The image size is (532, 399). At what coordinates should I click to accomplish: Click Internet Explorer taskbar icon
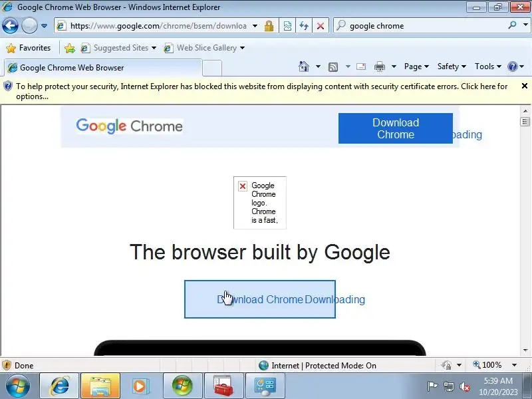pos(59,386)
